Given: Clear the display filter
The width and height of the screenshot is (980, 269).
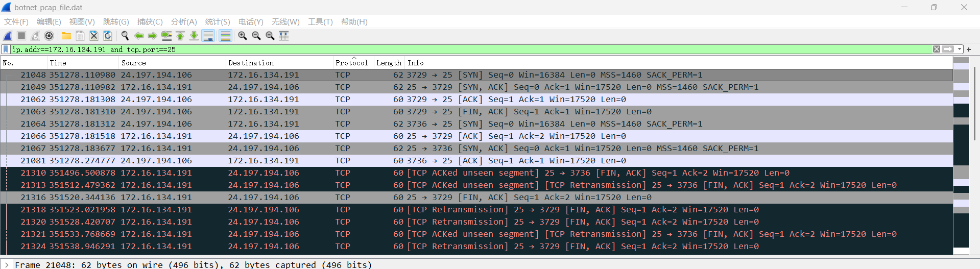Looking at the screenshot, I should click(x=937, y=50).
